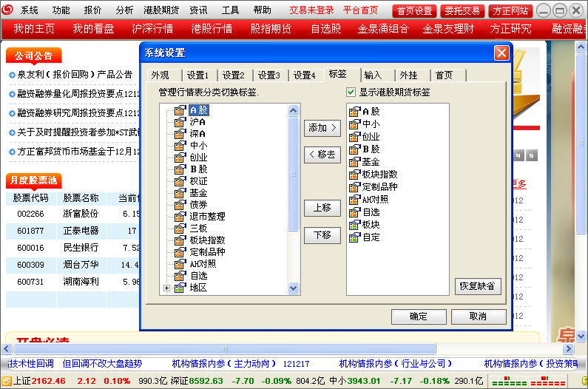The height and width of the screenshot is (389, 588).
Task: Click the 基金 icon in right list
Action: (354, 162)
